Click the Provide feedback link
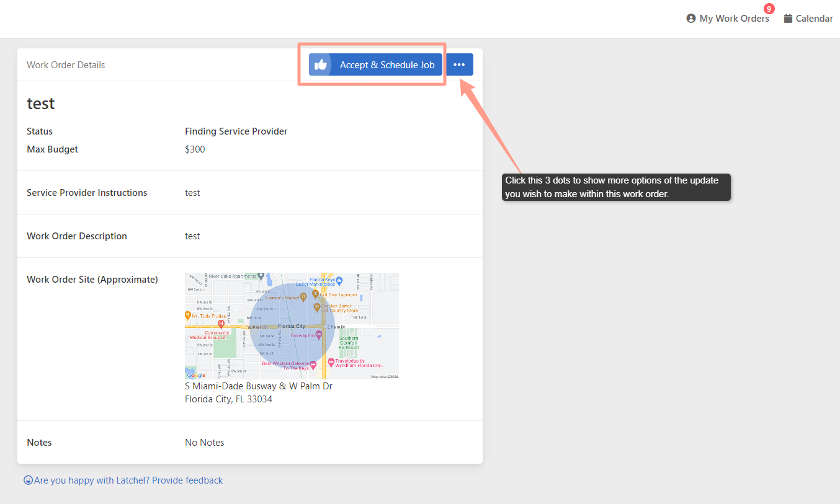The width and height of the screenshot is (840, 504). [187, 480]
